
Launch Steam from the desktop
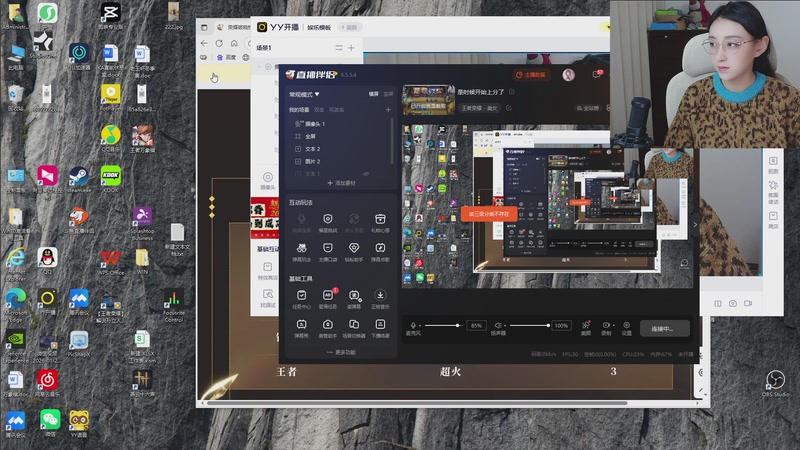[79, 180]
